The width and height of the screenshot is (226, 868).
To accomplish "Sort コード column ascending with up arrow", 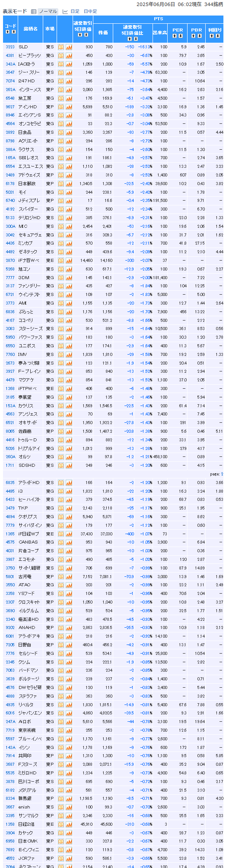I will [x=7, y=31].
